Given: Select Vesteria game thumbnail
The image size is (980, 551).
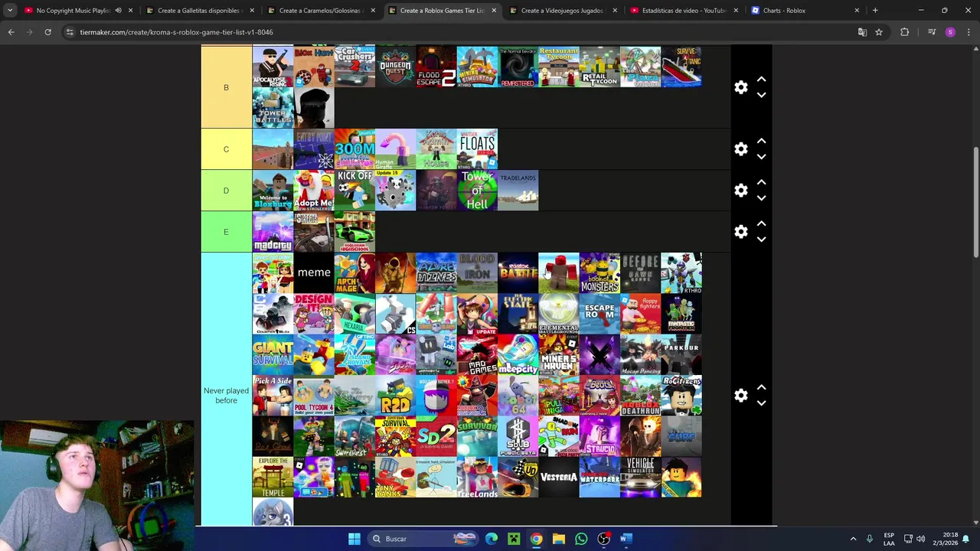Looking at the screenshot, I should coord(559,478).
